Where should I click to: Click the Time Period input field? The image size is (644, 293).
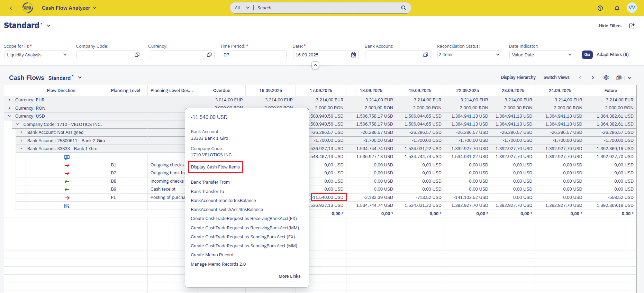tap(253, 55)
